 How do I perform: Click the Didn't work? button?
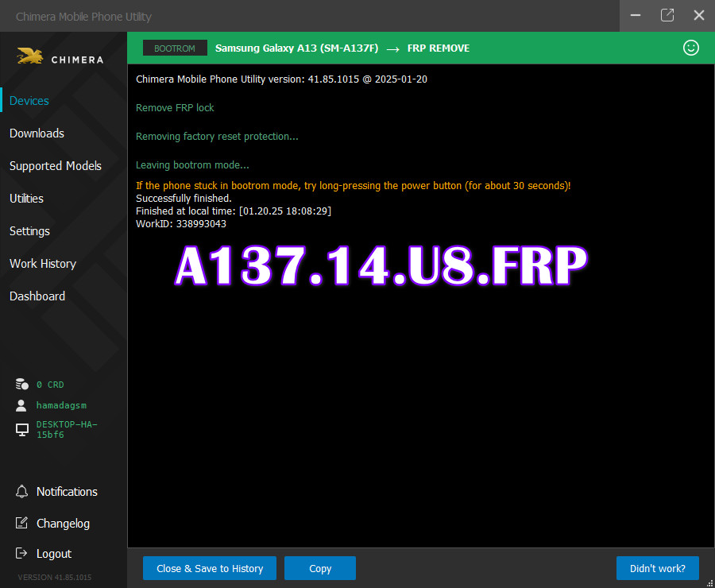coord(658,568)
